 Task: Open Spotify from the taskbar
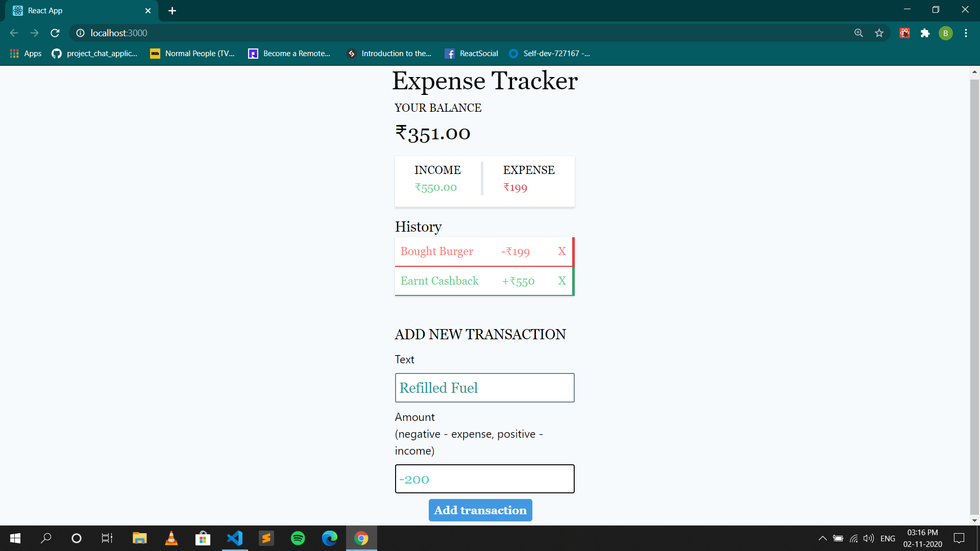tap(298, 538)
